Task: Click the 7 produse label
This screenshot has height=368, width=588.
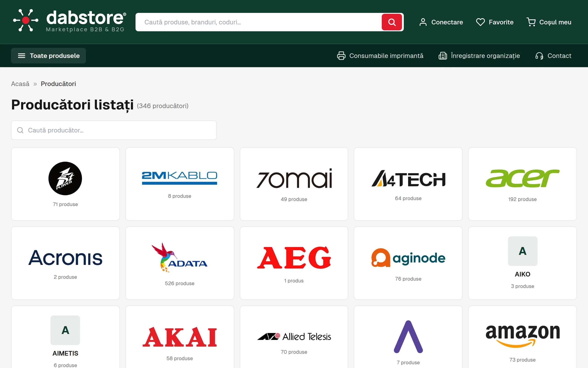Action: tap(408, 362)
